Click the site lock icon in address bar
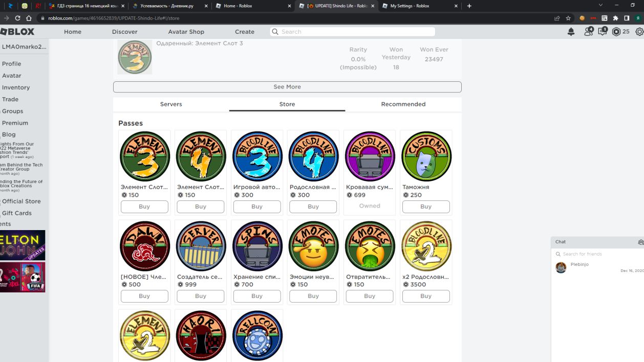Screen dimensions: 644x362 tap(43, 18)
